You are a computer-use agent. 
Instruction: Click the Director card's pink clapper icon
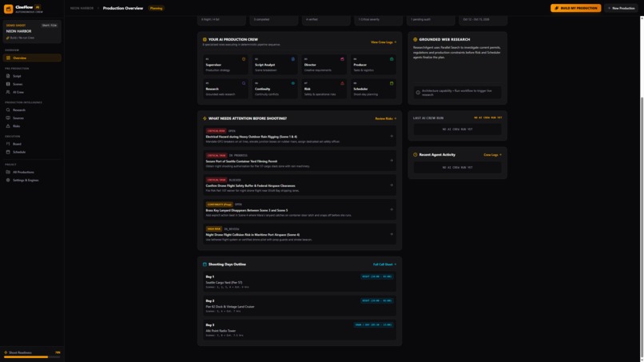click(342, 59)
